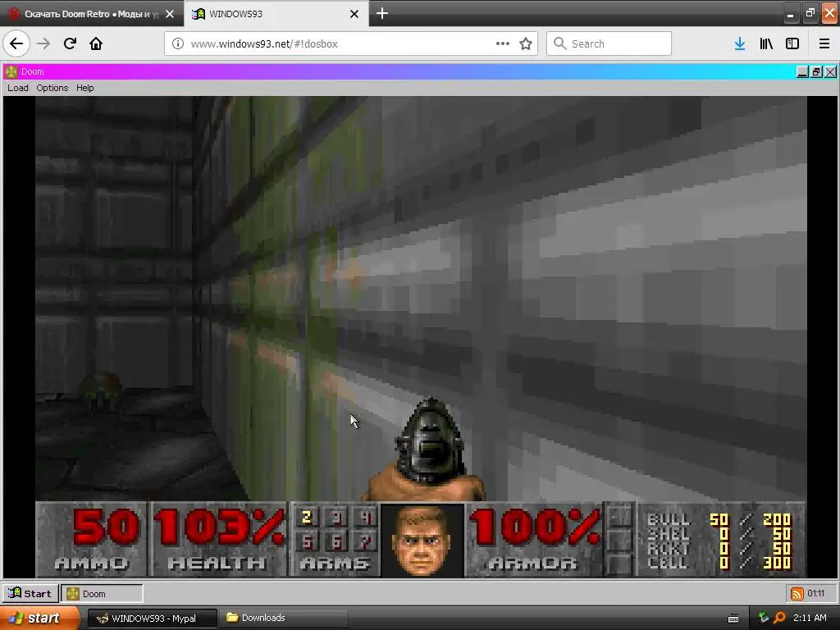Open the Help menu in Doom window
Image resolution: width=840 pixels, height=630 pixels.
point(84,88)
